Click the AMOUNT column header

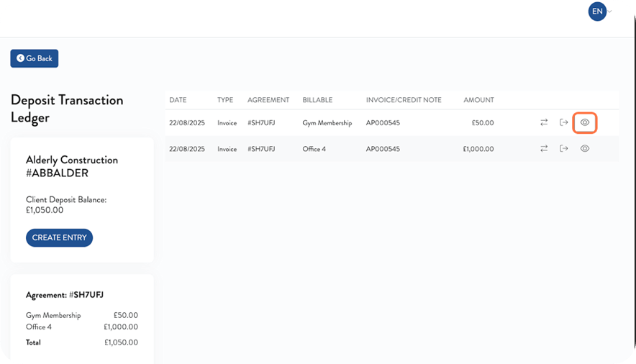coord(478,100)
